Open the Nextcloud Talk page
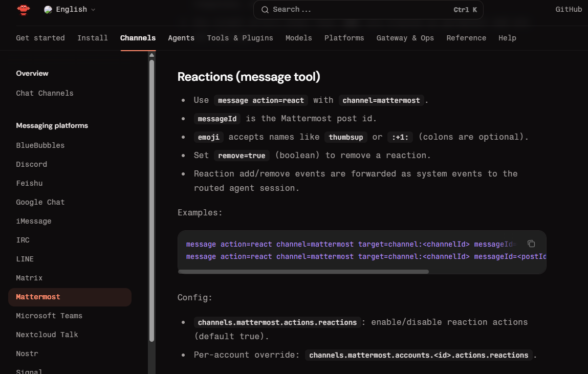The width and height of the screenshot is (588, 374). pos(47,335)
